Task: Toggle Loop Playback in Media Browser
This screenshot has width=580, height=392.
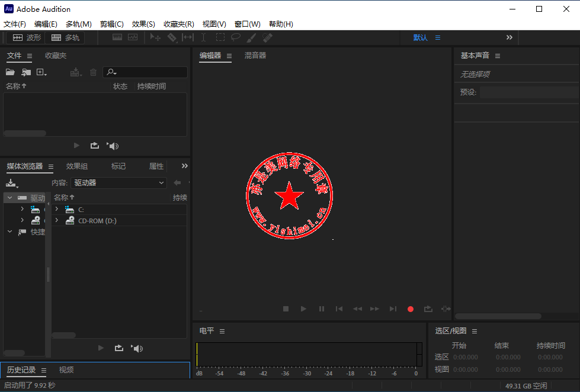Action: [x=118, y=348]
